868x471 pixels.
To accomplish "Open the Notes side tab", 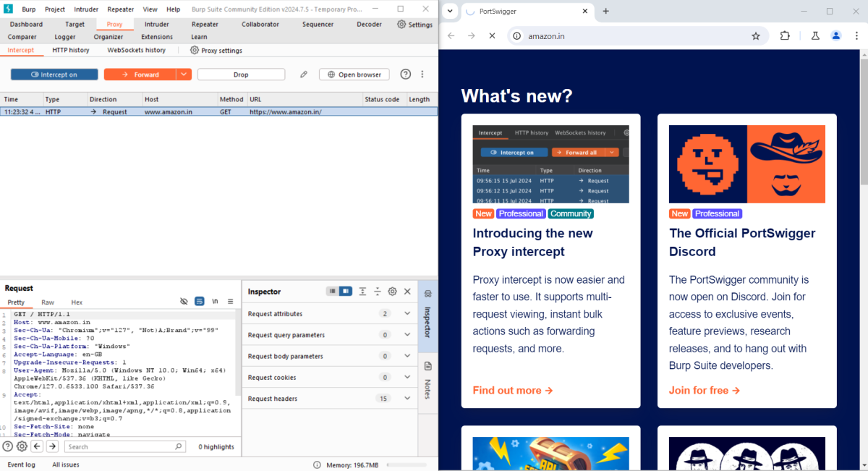I will coord(427,383).
